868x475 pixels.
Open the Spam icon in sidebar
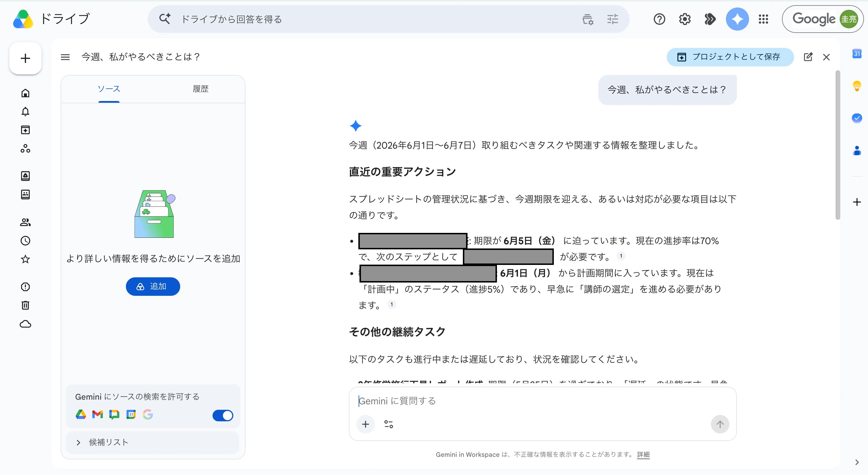[25, 287]
